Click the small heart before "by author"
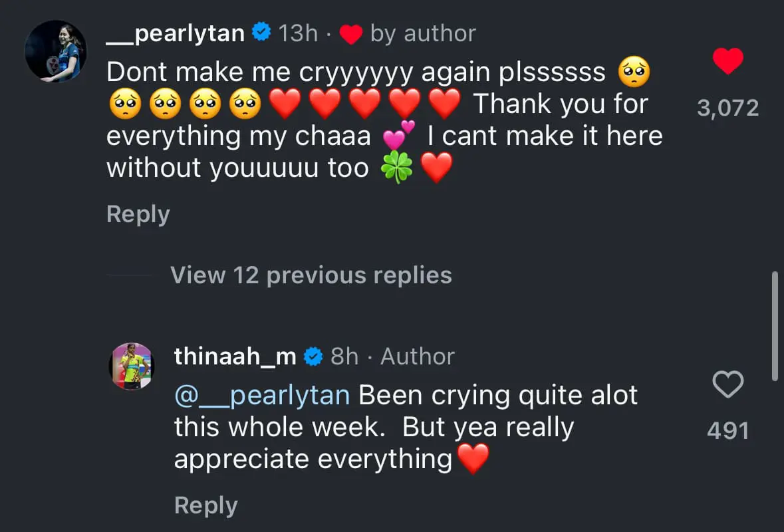This screenshot has height=532, width=784. click(351, 33)
